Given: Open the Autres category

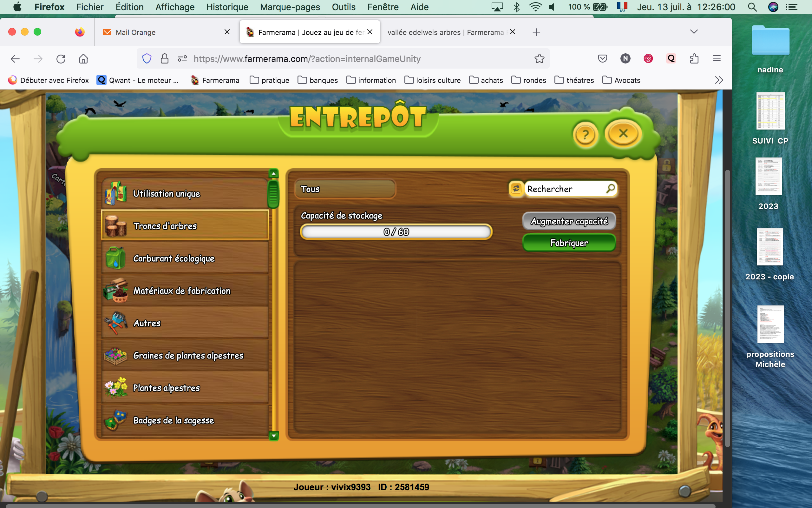Looking at the screenshot, I should (x=185, y=323).
